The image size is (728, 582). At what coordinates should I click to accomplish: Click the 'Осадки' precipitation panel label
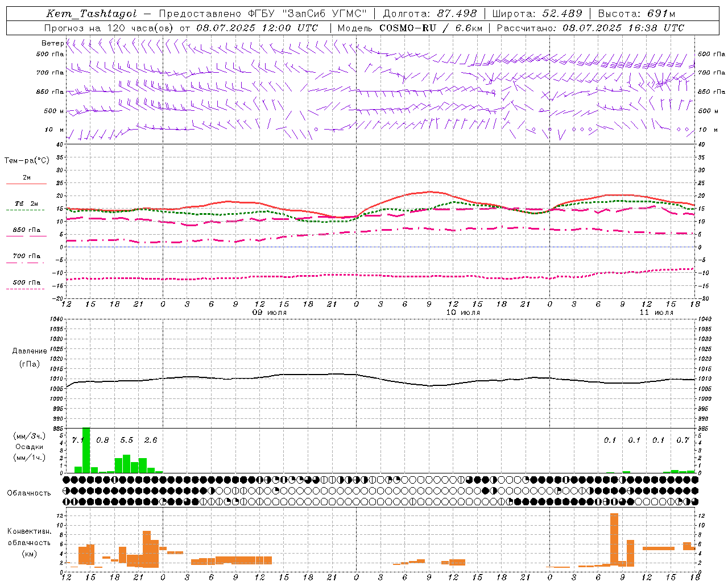(29, 447)
